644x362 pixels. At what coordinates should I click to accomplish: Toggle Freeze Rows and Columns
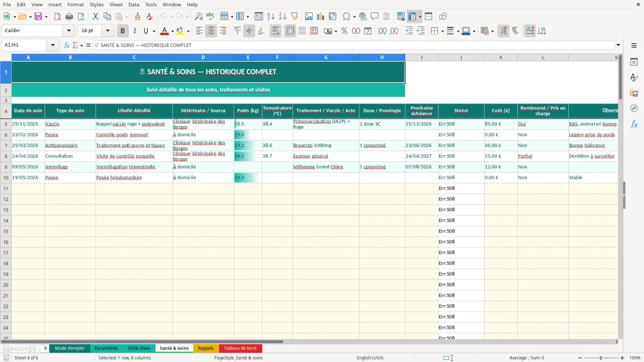[x=412, y=17]
